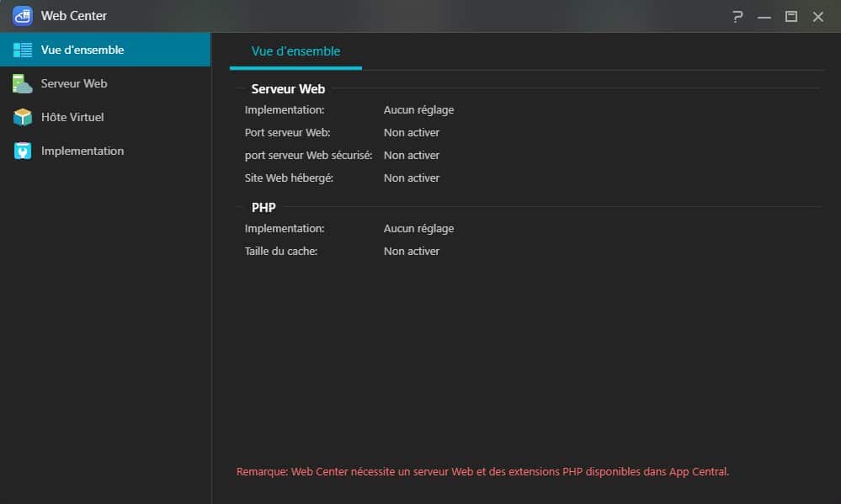Screen dimensions: 841x504
Task: Open the Serveur Web sidebar entry
Action: 105,83
